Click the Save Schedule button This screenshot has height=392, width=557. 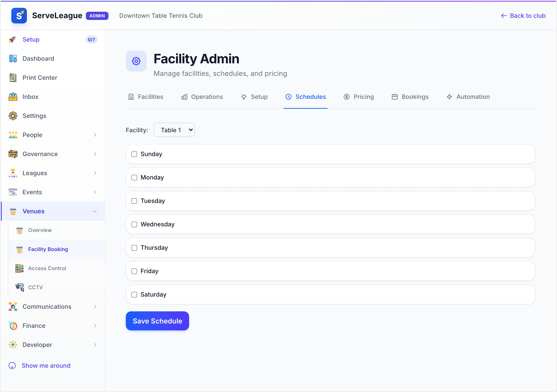157,321
